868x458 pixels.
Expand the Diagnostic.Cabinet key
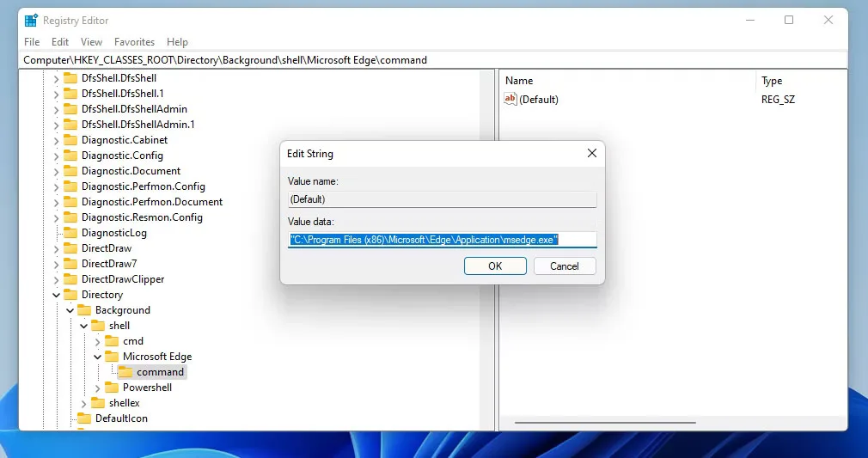tap(56, 141)
